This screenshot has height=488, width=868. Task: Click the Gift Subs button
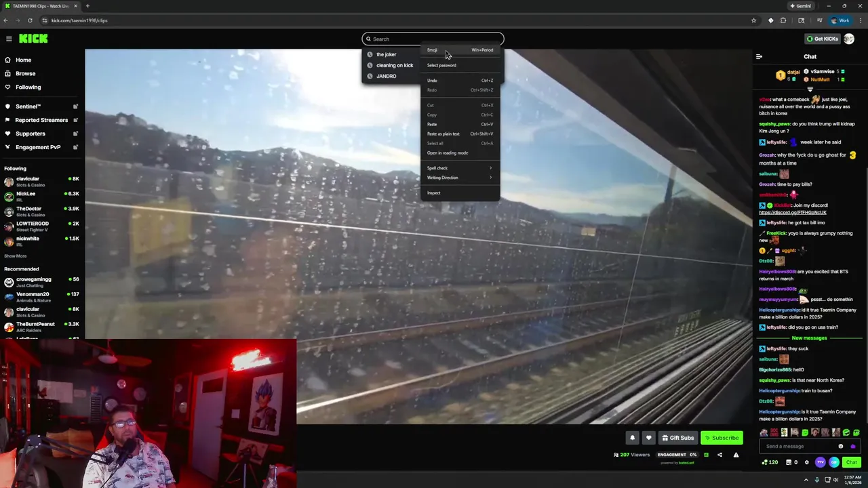click(x=677, y=438)
